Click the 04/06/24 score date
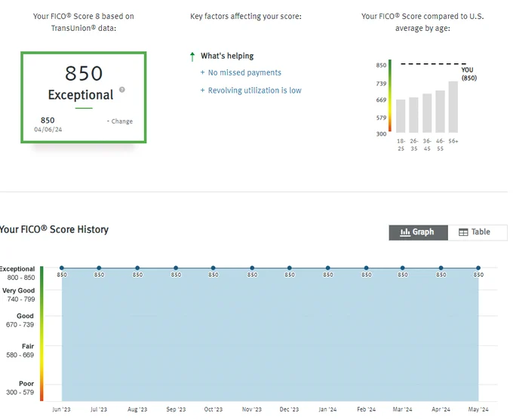The width and height of the screenshot is (513, 420). (48, 130)
